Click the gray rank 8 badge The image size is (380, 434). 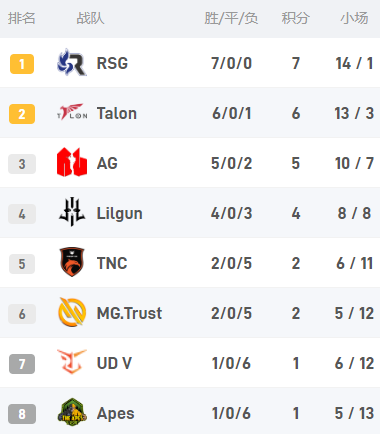point(22,414)
